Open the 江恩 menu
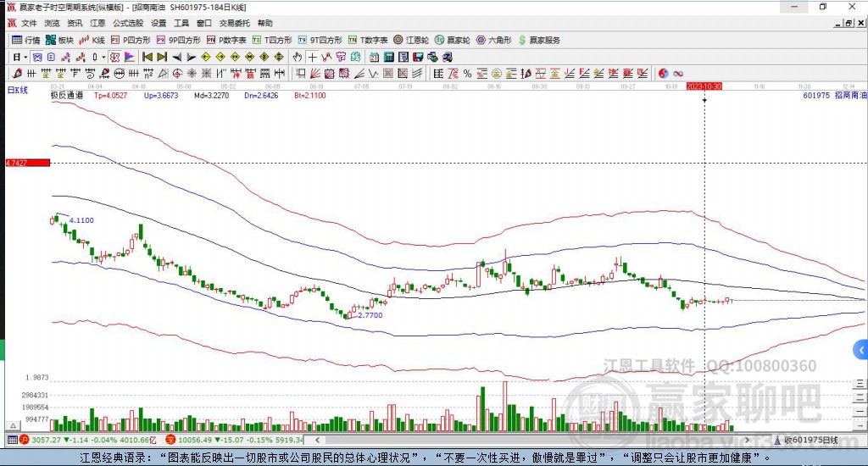Viewport: 868px width, 466px height. coord(97,23)
